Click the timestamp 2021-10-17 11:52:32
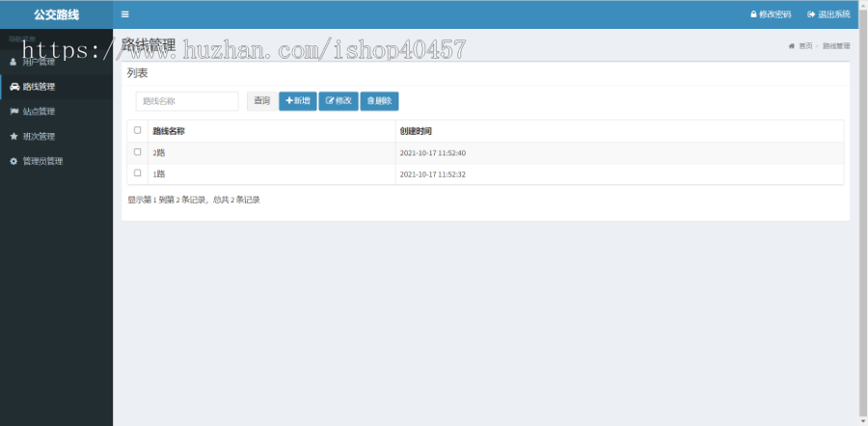 (433, 174)
